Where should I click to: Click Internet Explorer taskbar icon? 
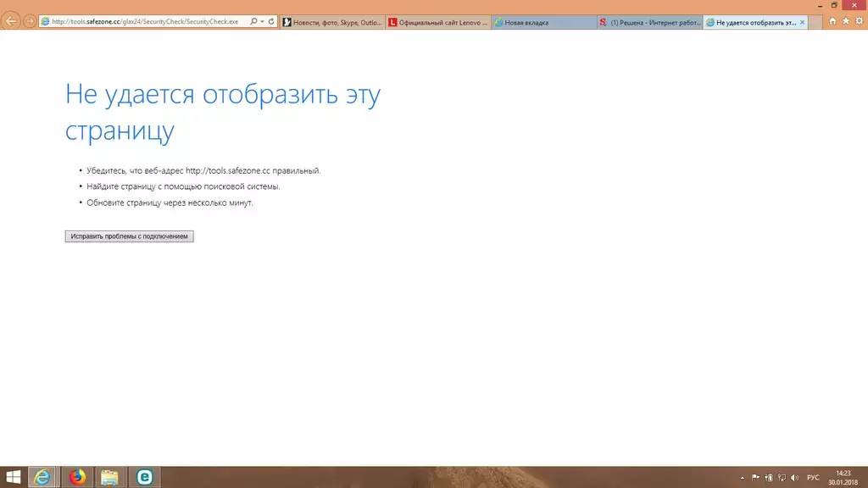point(42,477)
